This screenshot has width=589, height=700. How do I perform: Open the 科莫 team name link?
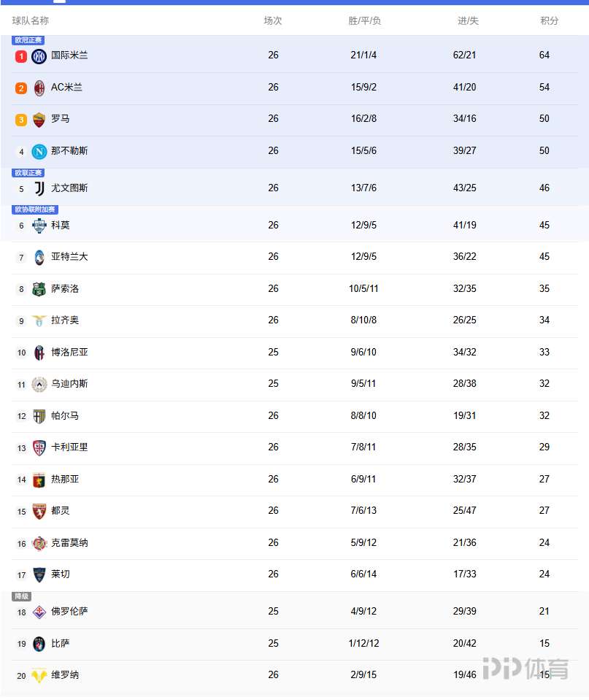click(x=61, y=225)
